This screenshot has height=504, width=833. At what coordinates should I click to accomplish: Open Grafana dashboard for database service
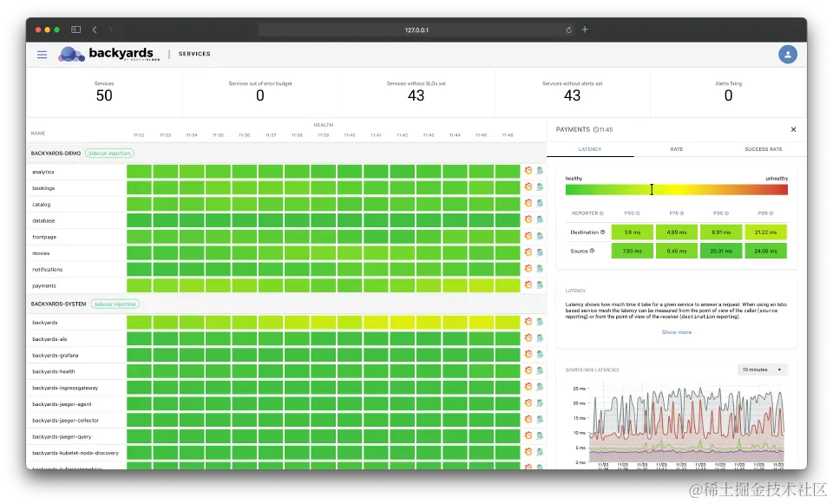click(528, 219)
